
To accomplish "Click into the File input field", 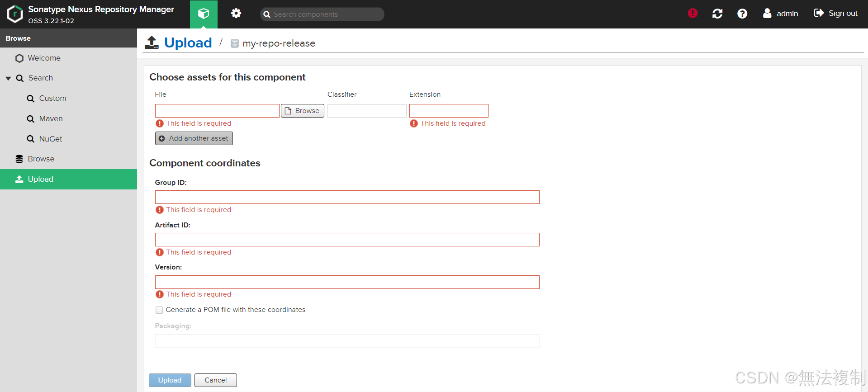I will [217, 111].
